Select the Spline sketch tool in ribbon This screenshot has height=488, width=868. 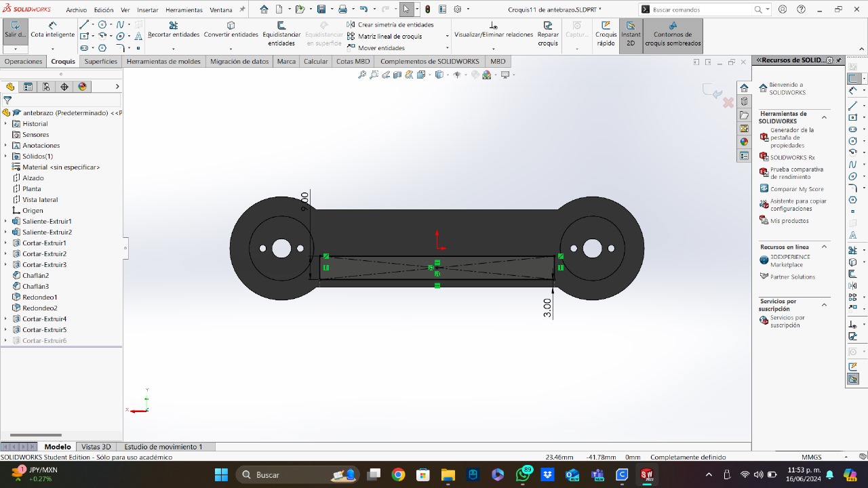120,24
